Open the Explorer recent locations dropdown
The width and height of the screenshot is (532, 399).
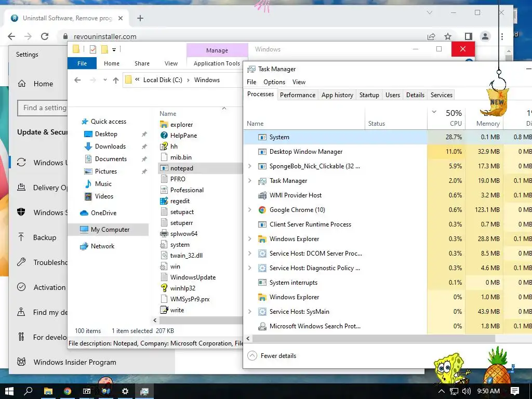105,80
